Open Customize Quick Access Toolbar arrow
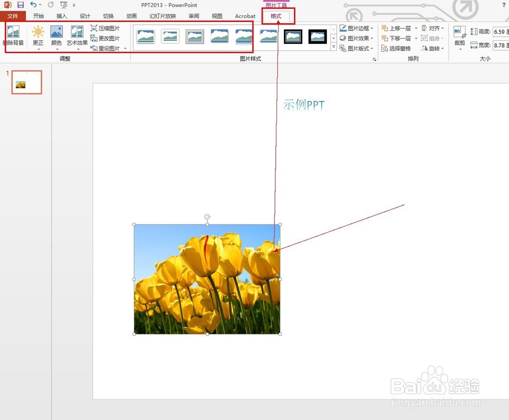 (x=74, y=5)
